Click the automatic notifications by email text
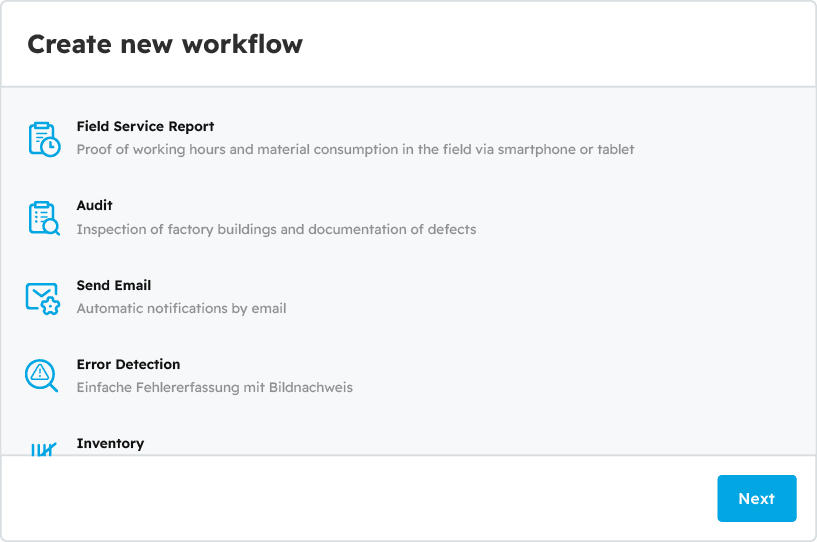The height and width of the screenshot is (542, 817). [181, 308]
